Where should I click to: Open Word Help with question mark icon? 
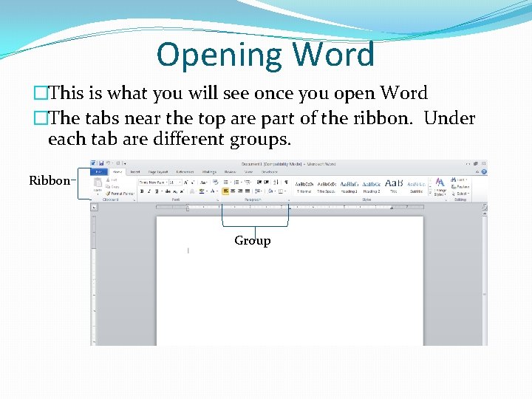[x=484, y=172]
